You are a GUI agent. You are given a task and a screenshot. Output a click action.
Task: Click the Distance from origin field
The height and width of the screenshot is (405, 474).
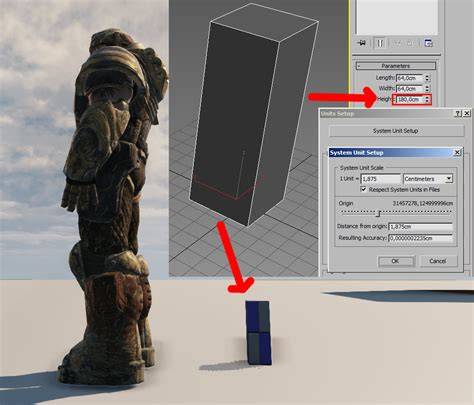pos(421,227)
